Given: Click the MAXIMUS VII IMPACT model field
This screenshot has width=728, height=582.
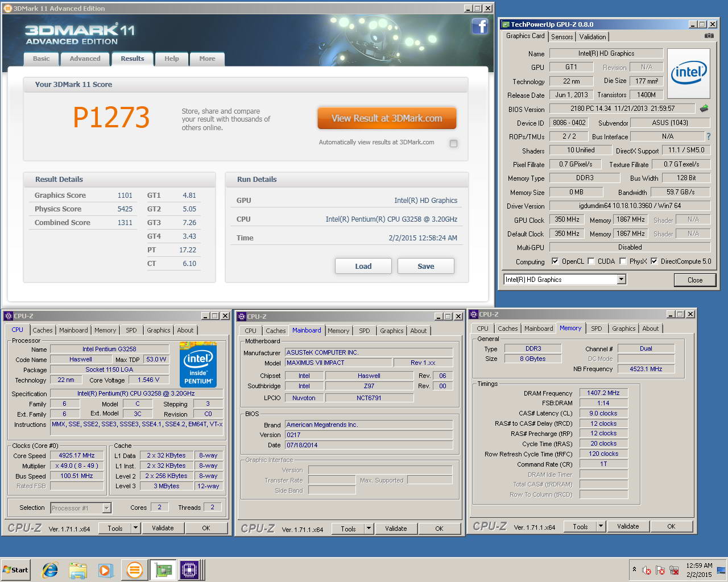Looking at the screenshot, I should click(x=338, y=363).
